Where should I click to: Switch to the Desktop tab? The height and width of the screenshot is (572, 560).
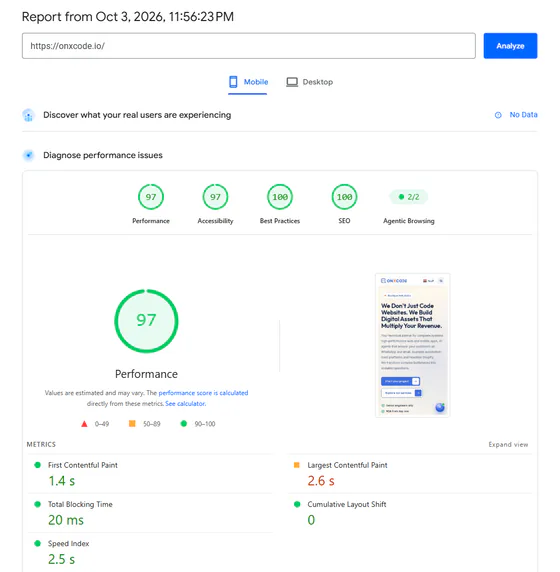(309, 82)
